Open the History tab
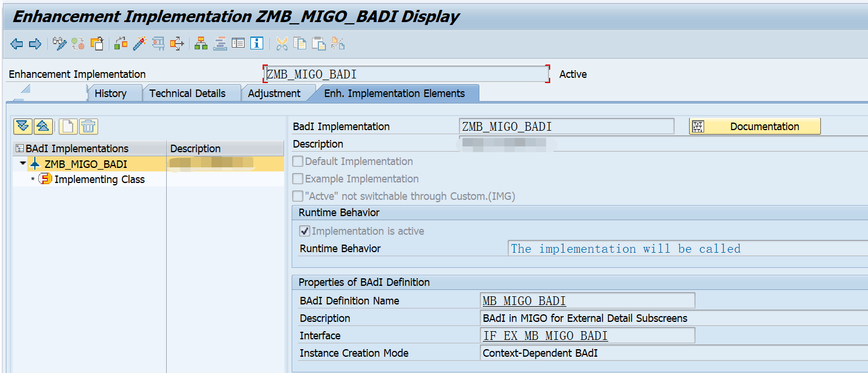Image resolution: width=868 pixels, height=373 pixels. pyautogui.click(x=110, y=92)
